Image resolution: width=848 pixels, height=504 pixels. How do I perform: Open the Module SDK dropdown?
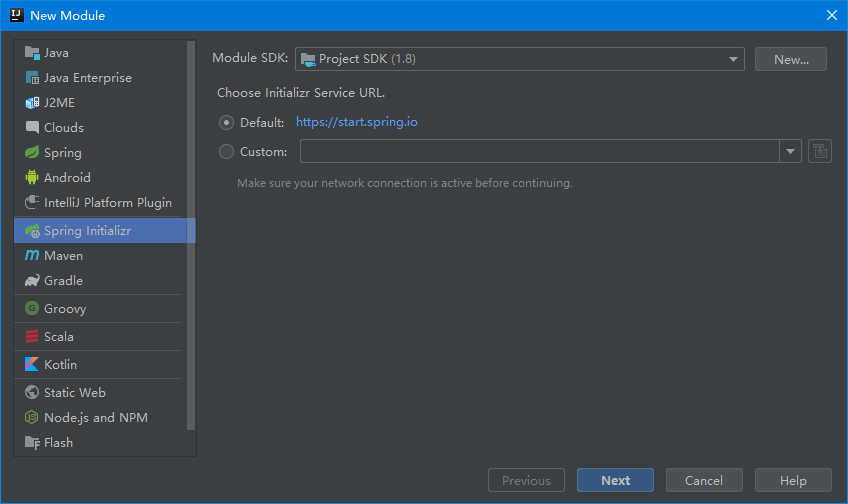click(520, 59)
